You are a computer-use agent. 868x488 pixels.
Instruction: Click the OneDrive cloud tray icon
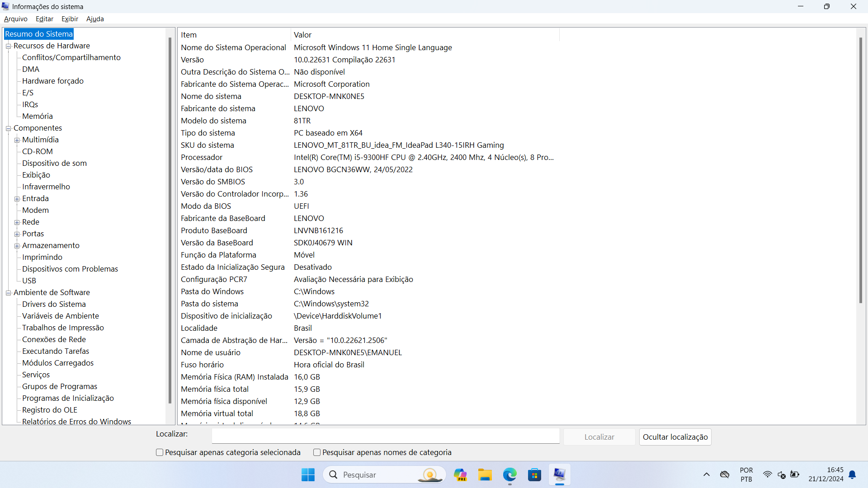click(x=725, y=474)
